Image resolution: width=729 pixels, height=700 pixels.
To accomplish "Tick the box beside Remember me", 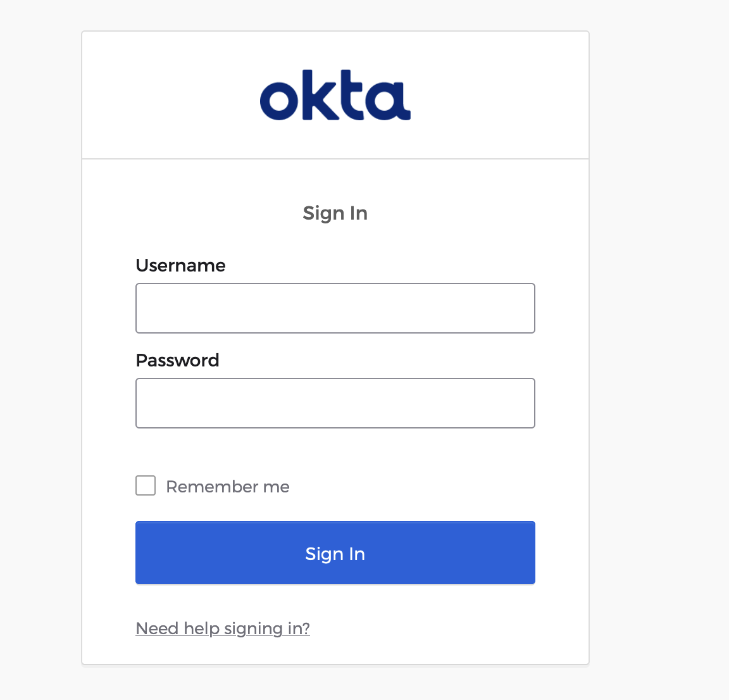I will pos(146,485).
